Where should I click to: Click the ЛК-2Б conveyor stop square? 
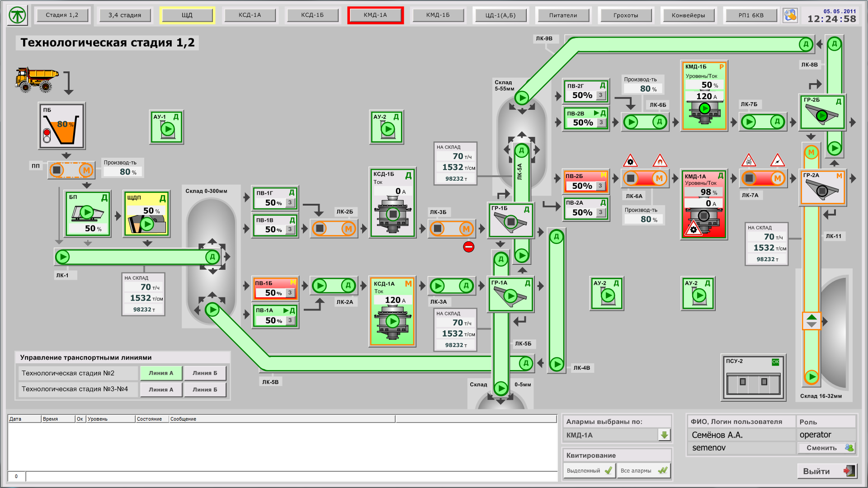(320, 228)
